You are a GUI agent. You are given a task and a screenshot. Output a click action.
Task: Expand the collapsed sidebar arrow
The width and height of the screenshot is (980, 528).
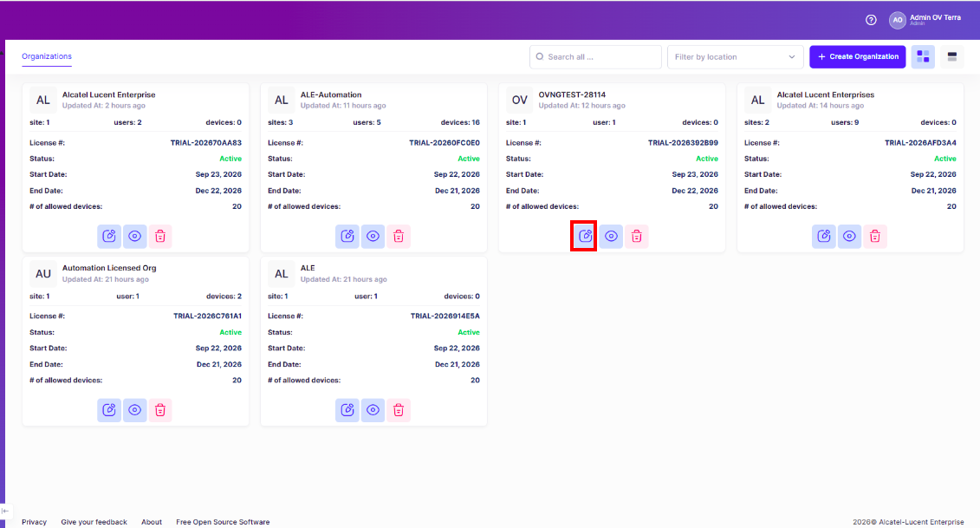pyautogui.click(x=5, y=512)
